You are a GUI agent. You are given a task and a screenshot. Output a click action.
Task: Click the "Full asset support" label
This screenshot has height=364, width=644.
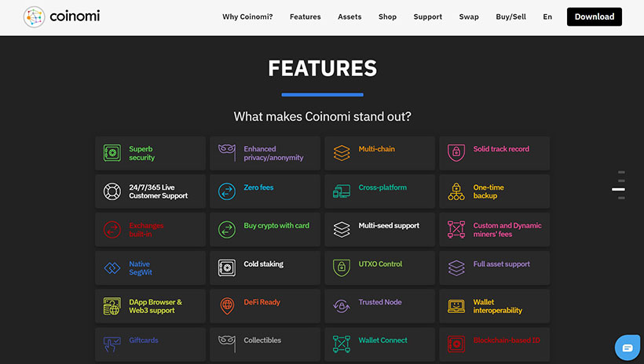click(x=502, y=264)
